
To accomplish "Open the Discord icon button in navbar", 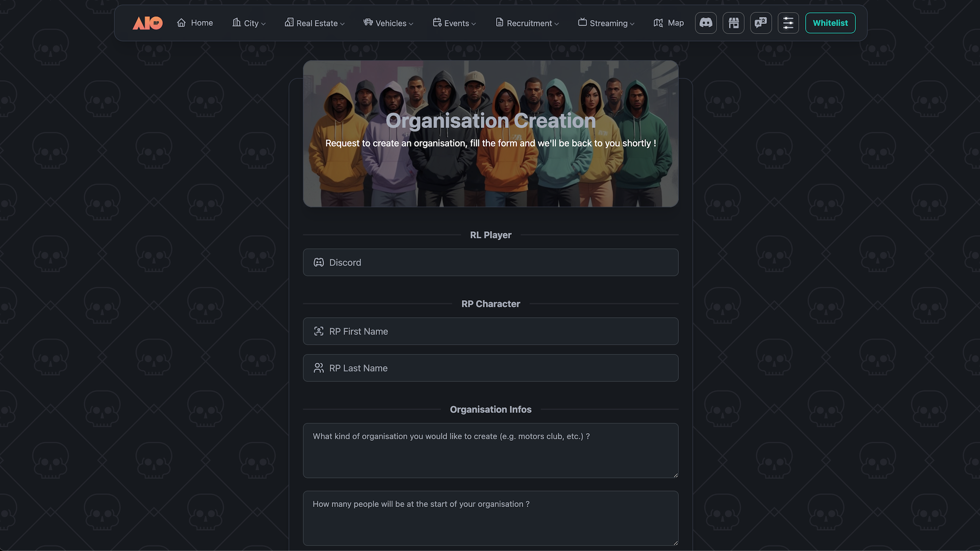I will coord(706,23).
